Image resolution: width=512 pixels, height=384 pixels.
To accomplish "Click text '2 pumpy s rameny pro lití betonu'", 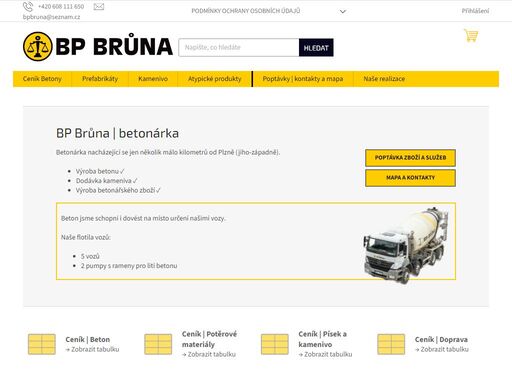I will click(129, 266).
